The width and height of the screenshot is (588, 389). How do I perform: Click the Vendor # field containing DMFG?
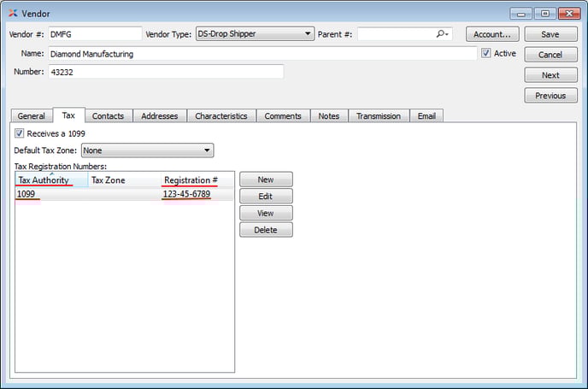[95, 34]
